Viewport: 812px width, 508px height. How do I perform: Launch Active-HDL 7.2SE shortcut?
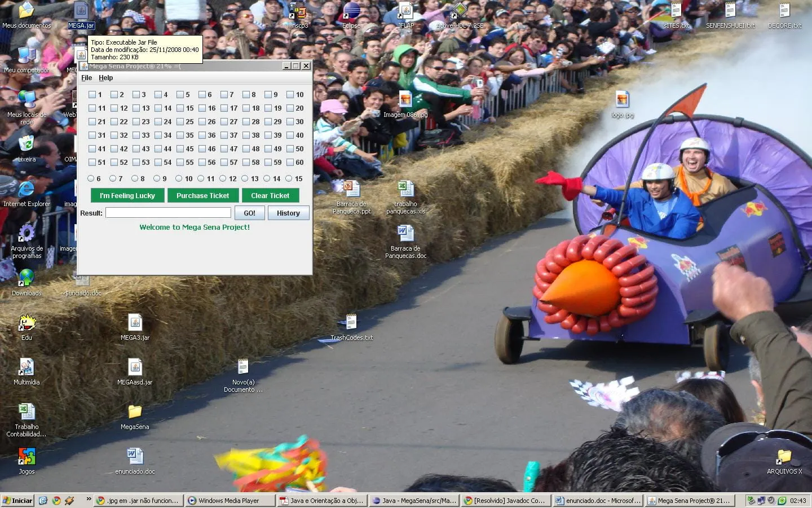(x=460, y=15)
